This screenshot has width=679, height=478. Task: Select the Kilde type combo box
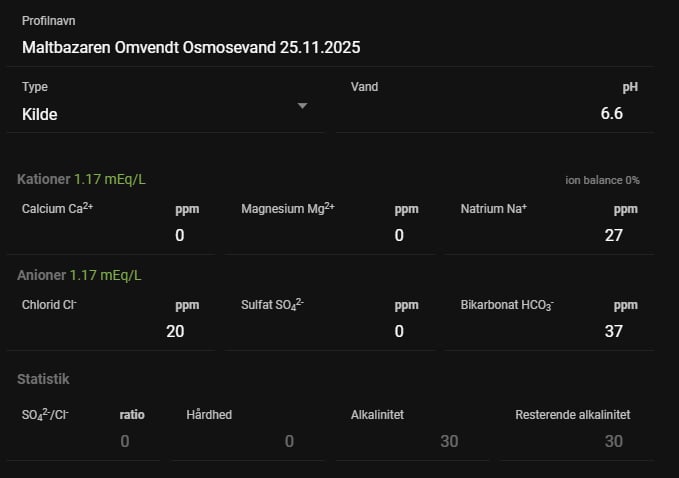tap(160, 114)
